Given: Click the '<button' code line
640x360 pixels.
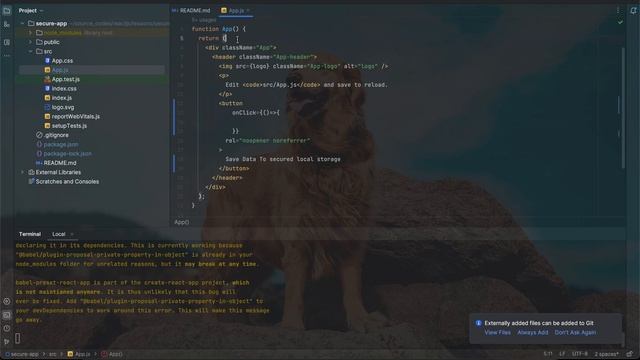Looking at the screenshot, I should coord(231,104).
